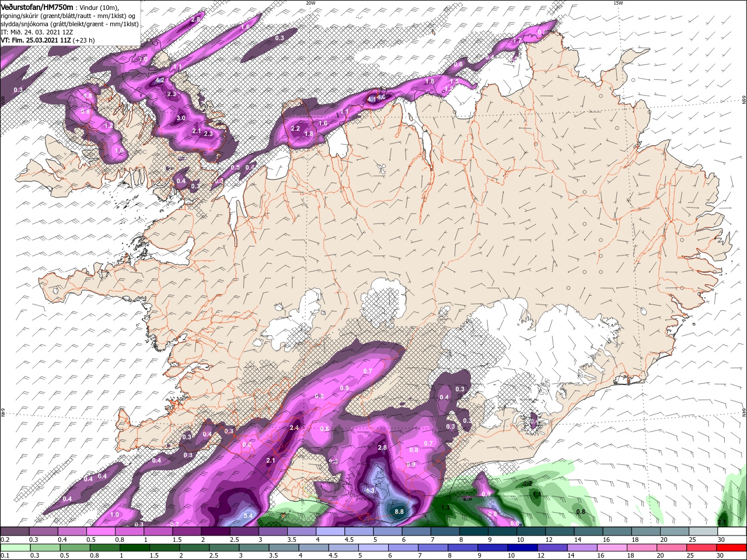The image size is (747, 560).
Task: Select top-row legend swatch between 0.2 and 0.3
Action: click(x=15, y=531)
